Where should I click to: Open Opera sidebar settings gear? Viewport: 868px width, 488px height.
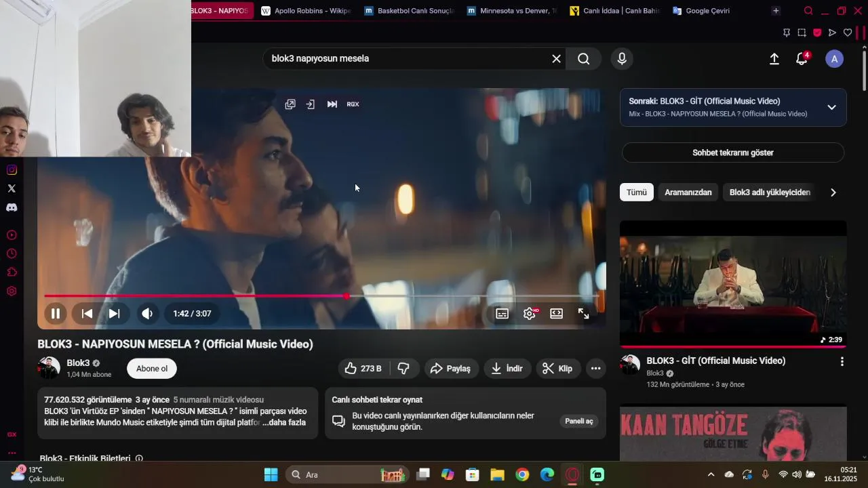tap(12, 291)
